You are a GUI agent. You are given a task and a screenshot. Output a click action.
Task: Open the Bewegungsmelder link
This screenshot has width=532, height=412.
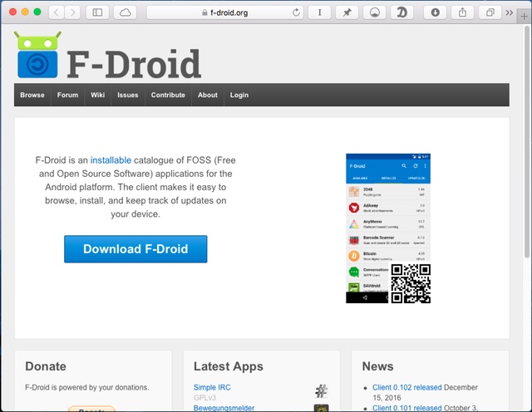[224, 408]
